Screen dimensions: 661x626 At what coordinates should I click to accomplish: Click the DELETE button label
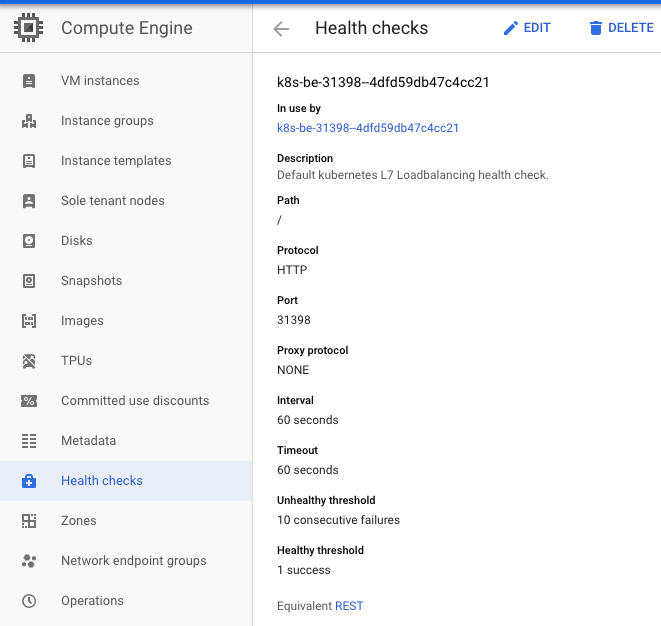pos(631,28)
